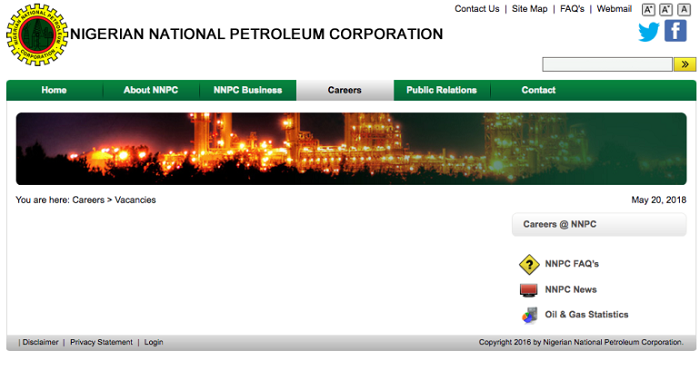The image size is (700, 390).
Task: Open the Public Relations menu tab
Action: click(442, 90)
